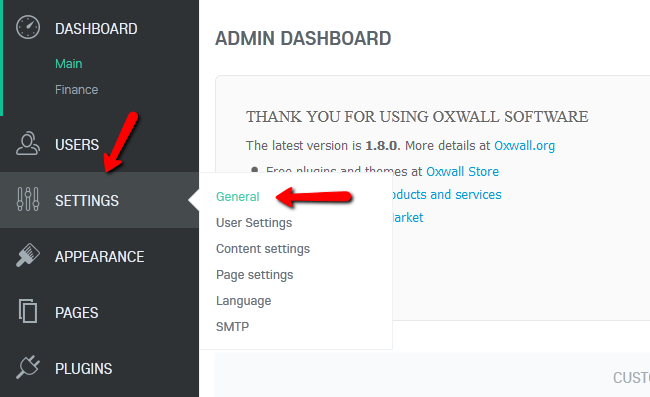
Task: Click the Pages documents icon
Action: tap(28, 311)
